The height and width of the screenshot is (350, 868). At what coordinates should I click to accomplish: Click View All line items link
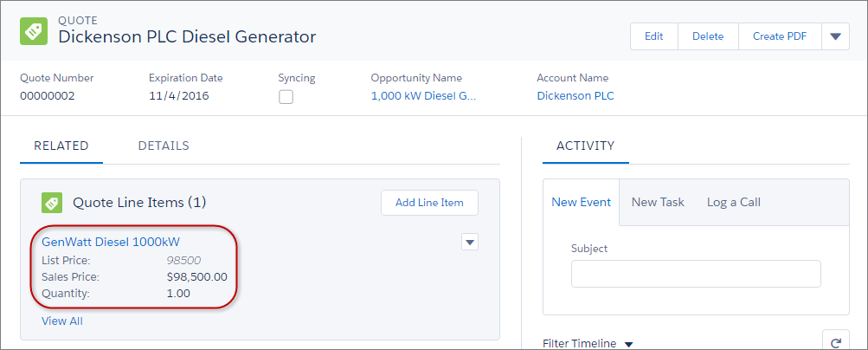point(62,321)
